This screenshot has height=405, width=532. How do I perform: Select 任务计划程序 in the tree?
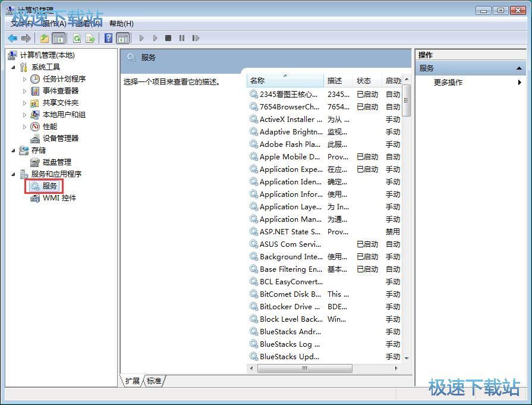[64, 79]
